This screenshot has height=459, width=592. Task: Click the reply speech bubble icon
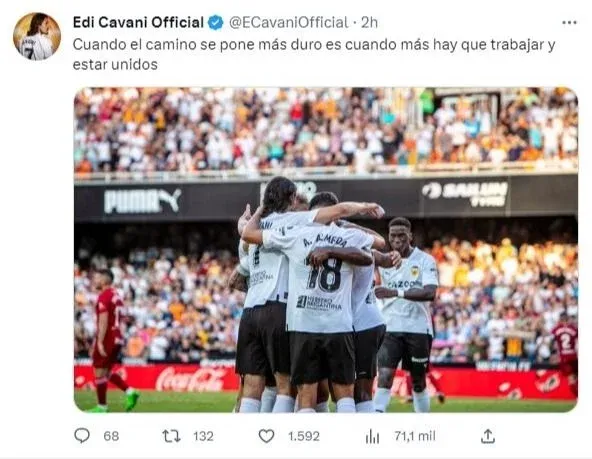tap(82, 436)
